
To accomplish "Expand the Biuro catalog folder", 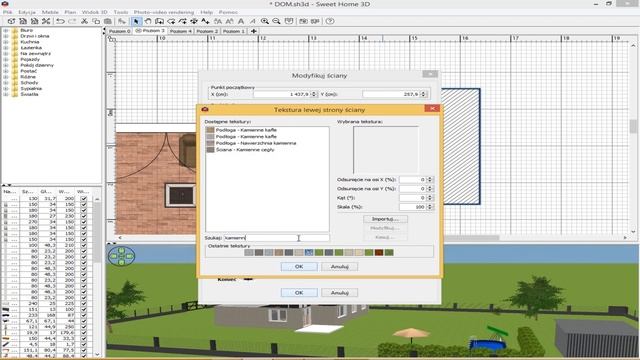I will (x=6, y=30).
